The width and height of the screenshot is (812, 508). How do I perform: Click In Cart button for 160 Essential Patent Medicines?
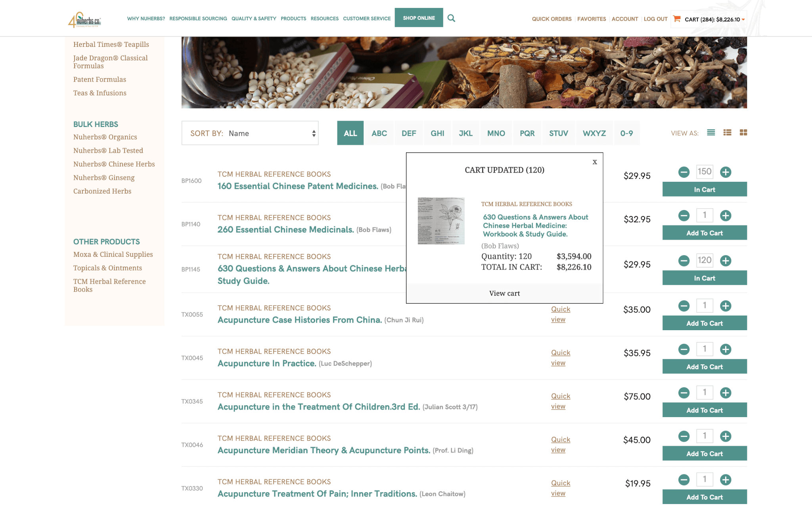tap(705, 189)
